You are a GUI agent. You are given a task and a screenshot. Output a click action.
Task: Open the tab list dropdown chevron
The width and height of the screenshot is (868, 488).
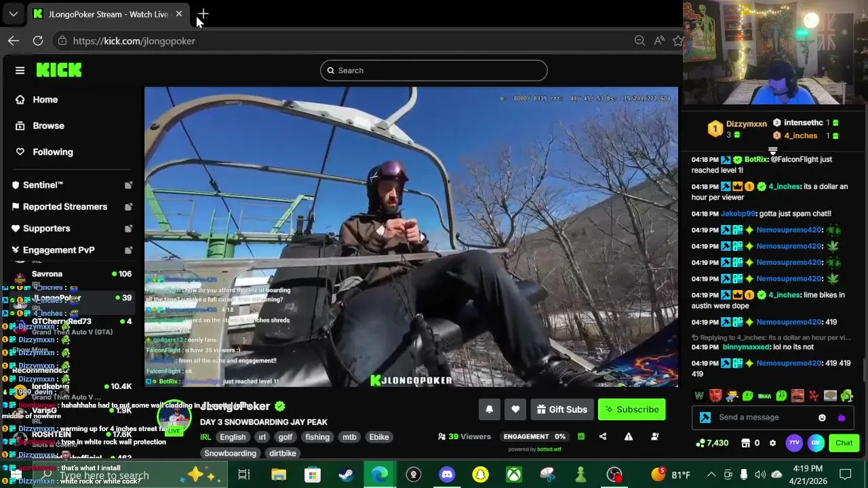click(x=14, y=14)
